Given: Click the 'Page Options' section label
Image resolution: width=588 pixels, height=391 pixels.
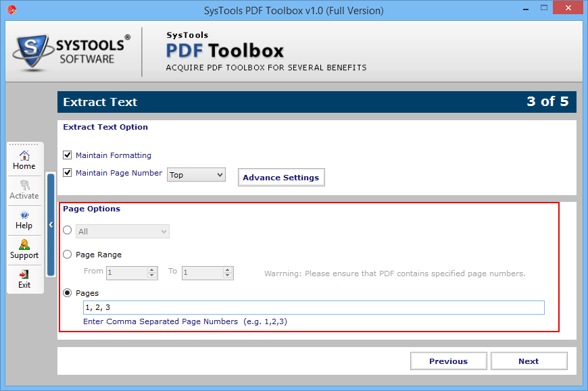Looking at the screenshot, I should click(x=91, y=209).
